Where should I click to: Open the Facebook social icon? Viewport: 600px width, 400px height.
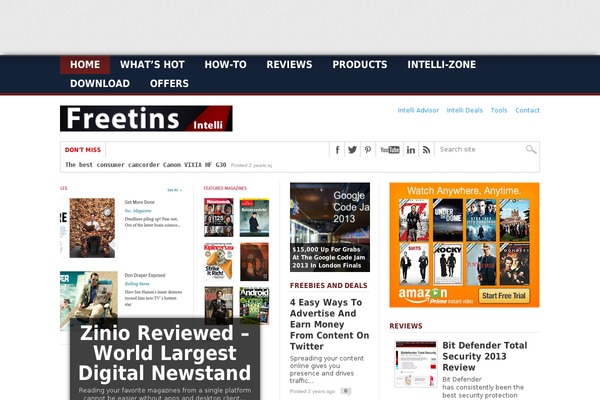337,150
